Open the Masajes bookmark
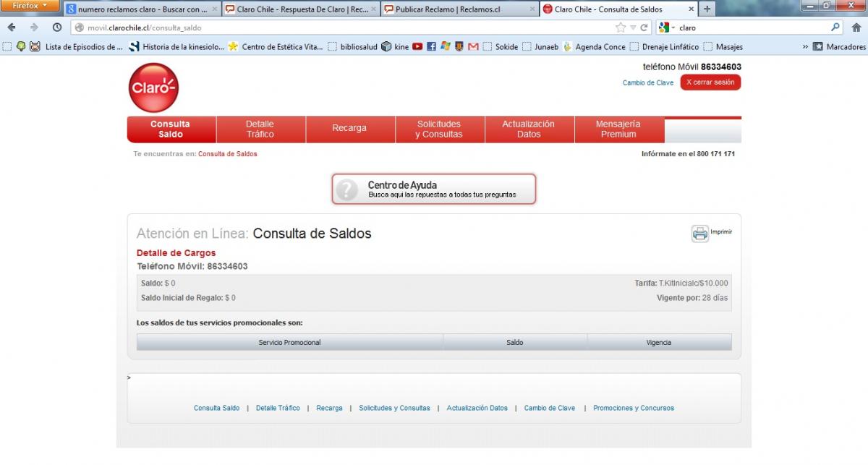The width and height of the screenshot is (868, 465). coord(723,47)
